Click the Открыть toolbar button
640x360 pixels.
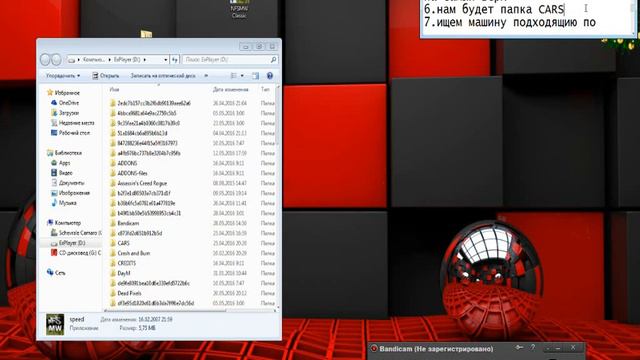(105, 76)
